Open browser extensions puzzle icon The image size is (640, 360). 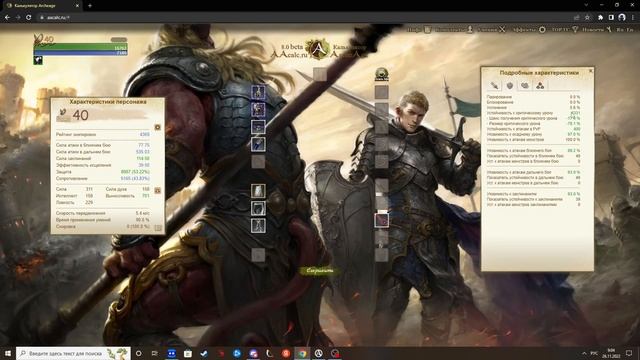point(600,17)
